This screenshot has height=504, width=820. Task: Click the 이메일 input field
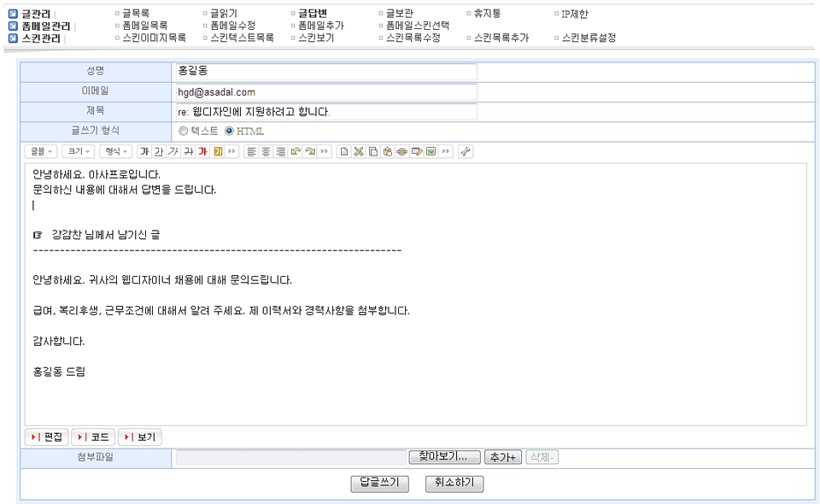coord(325,92)
